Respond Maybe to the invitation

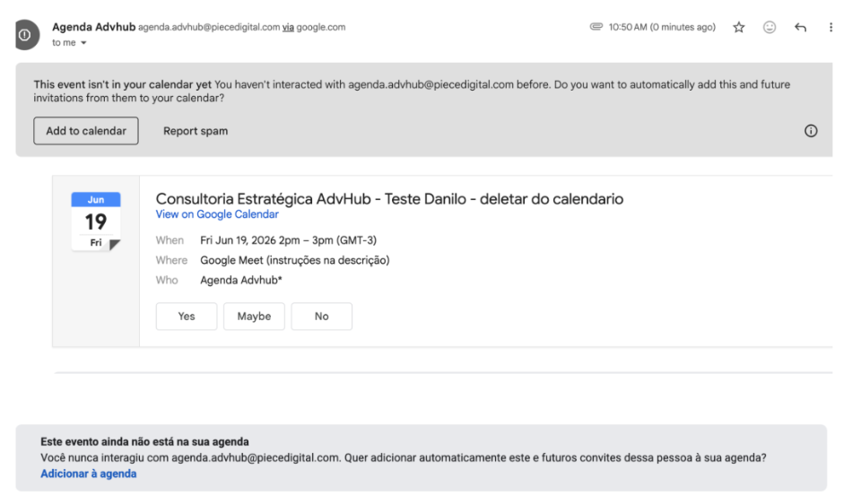click(254, 317)
